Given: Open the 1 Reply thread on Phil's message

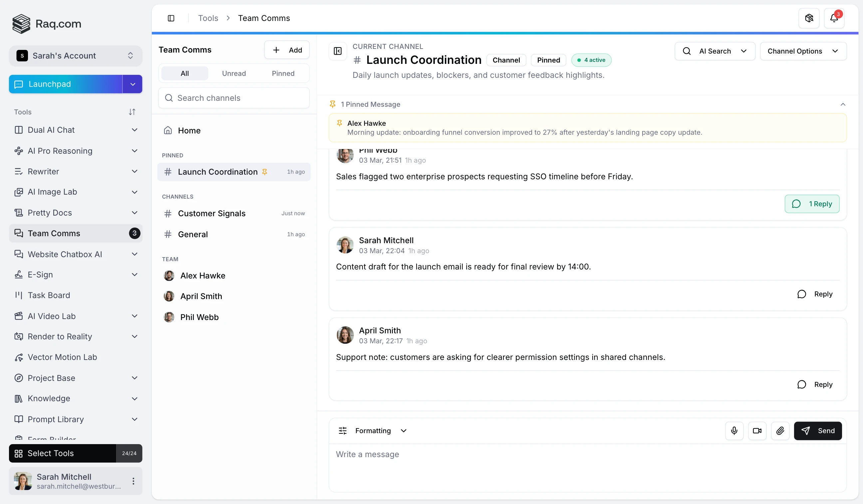Looking at the screenshot, I should (812, 204).
